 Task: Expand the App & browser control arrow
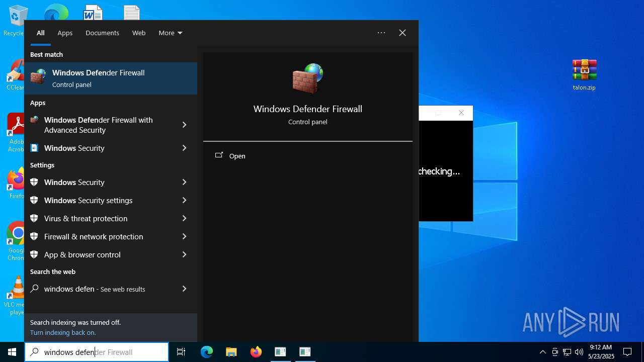[x=184, y=254]
